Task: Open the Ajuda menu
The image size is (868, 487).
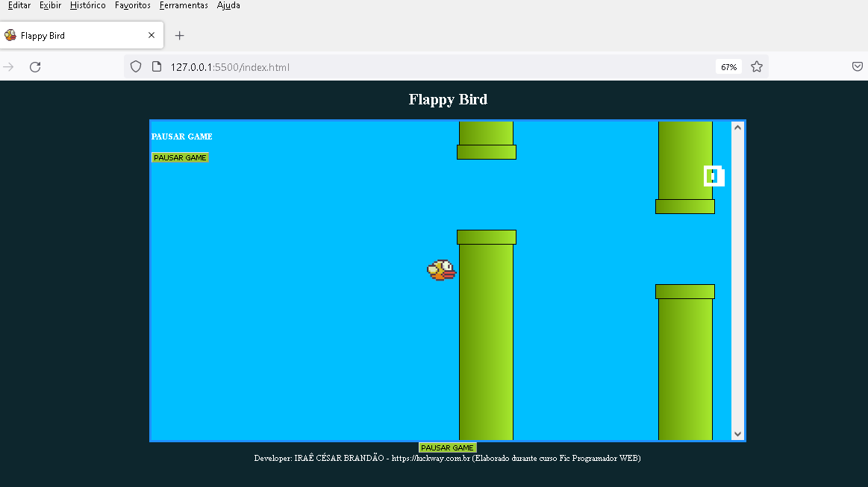Action: point(228,5)
